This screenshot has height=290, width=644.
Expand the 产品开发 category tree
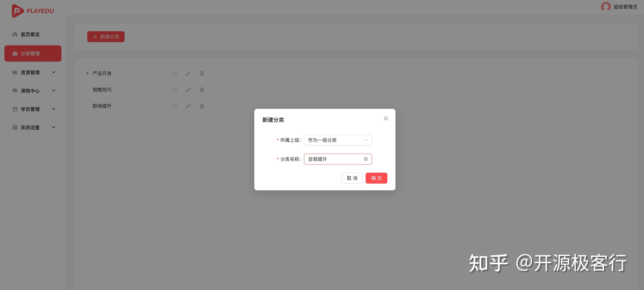coord(87,73)
